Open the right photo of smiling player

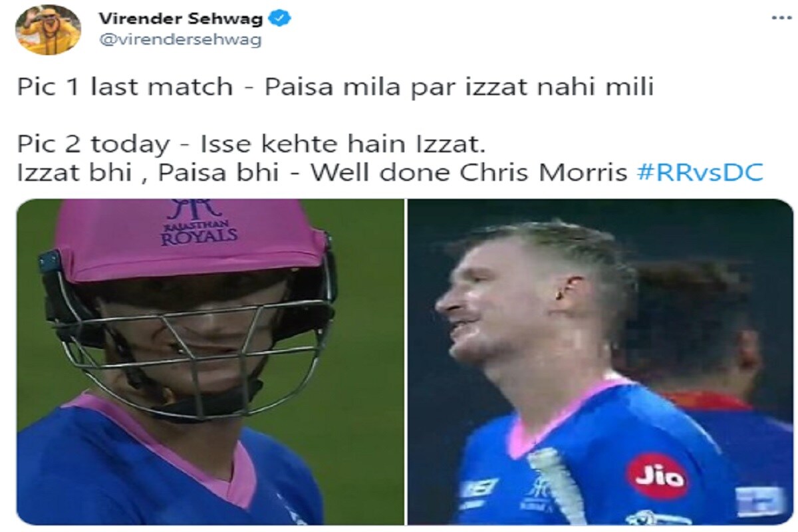pyautogui.click(x=600, y=362)
